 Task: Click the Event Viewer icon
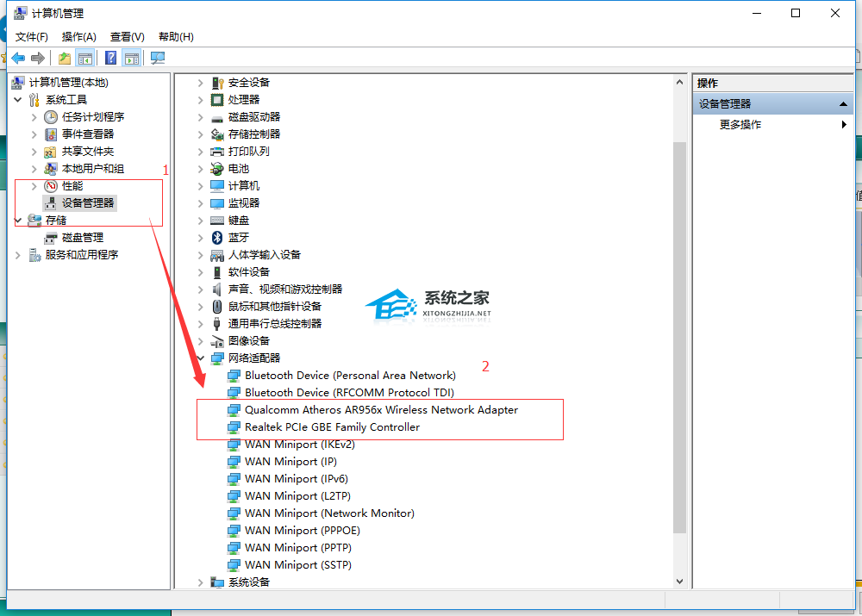[51, 134]
